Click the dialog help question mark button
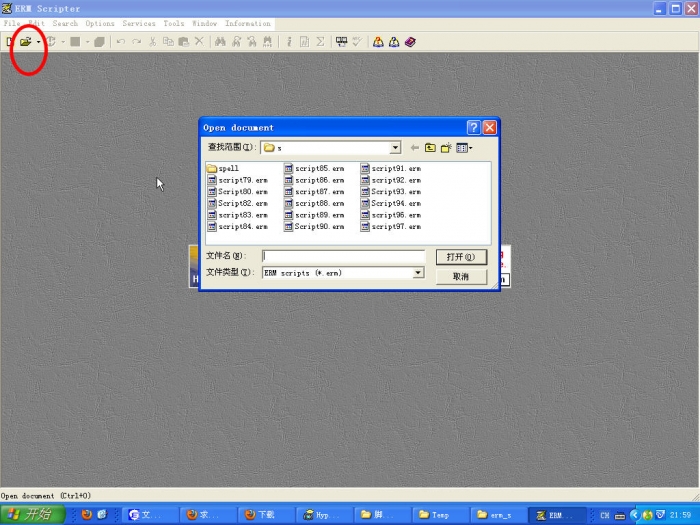 pos(473,128)
